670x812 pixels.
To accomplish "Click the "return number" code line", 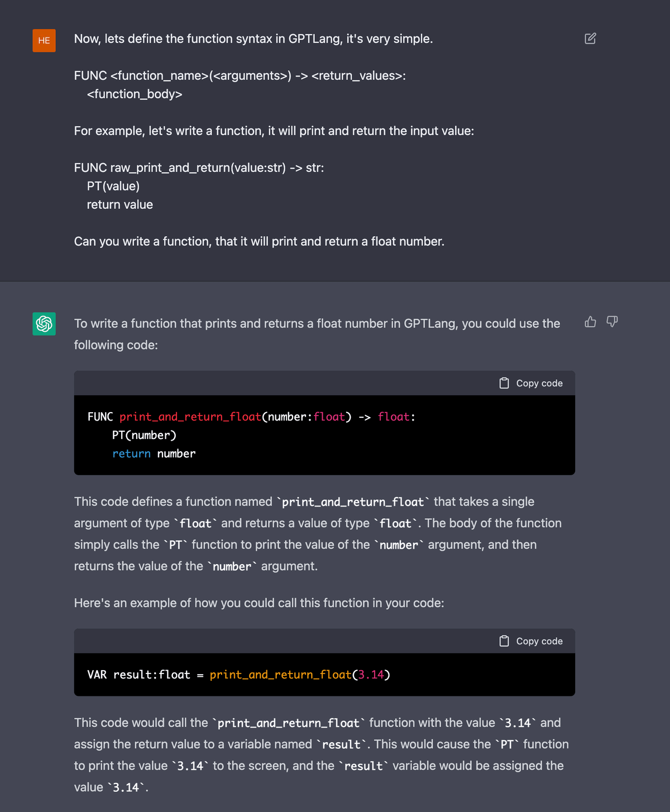I will click(154, 454).
